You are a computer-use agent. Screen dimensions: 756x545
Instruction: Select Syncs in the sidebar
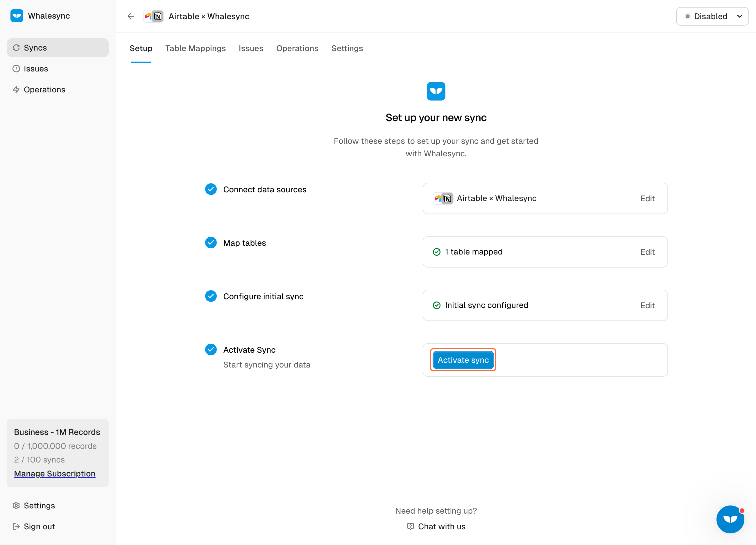tap(58, 48)
